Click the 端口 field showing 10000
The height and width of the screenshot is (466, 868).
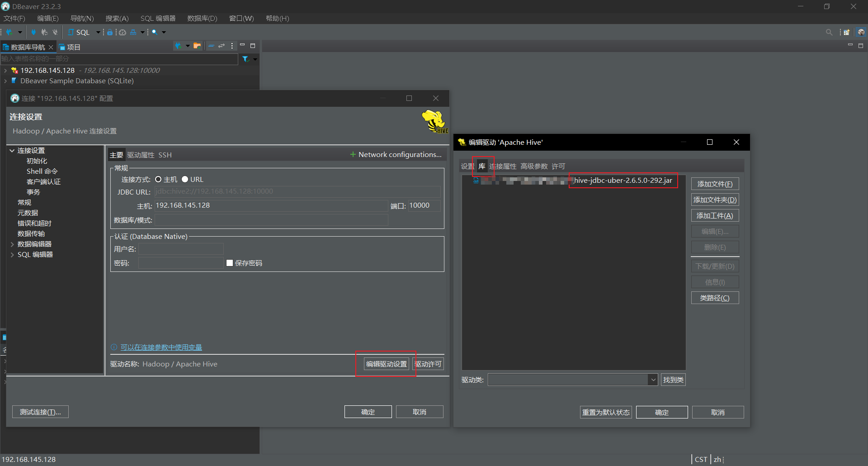point(424,205)
